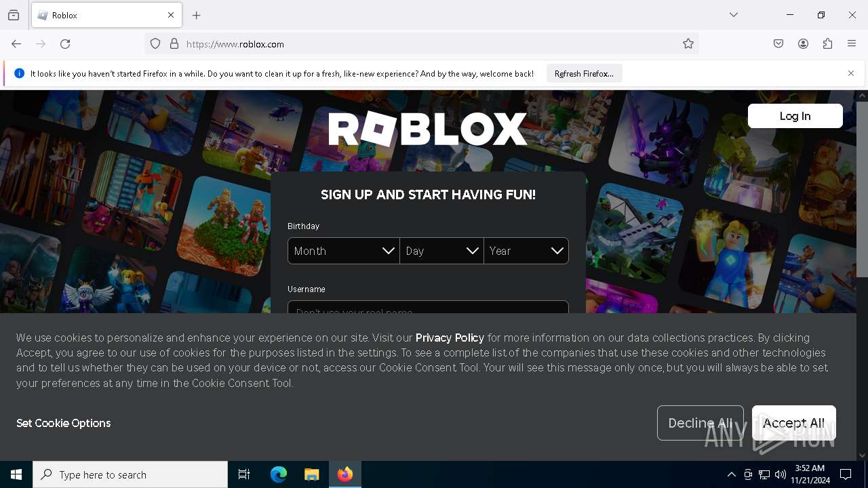
Task: Open the Privacy Policy link
Action: pos(450,338)
